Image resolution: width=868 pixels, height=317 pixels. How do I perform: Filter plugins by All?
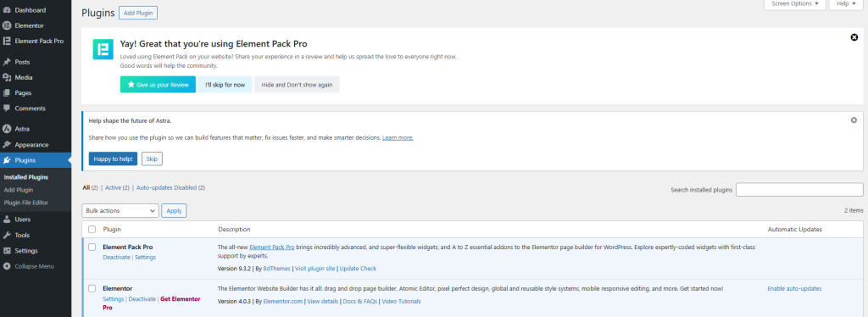[86, 188]
